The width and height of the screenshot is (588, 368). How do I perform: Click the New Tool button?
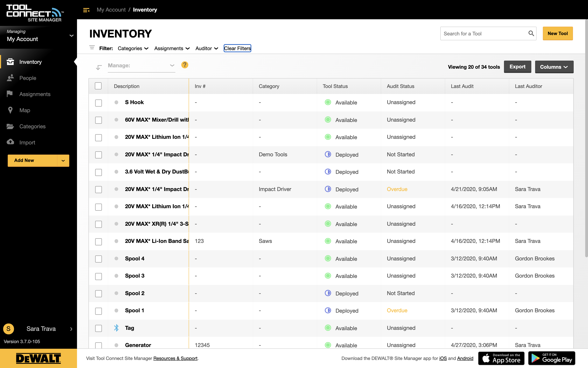(558, 33)
